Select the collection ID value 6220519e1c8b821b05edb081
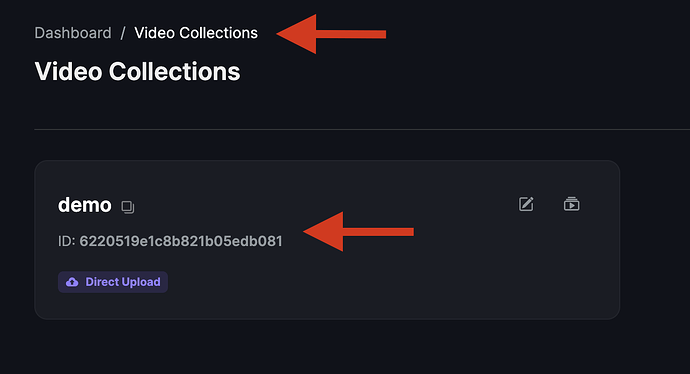 click(x=181, y=241)
